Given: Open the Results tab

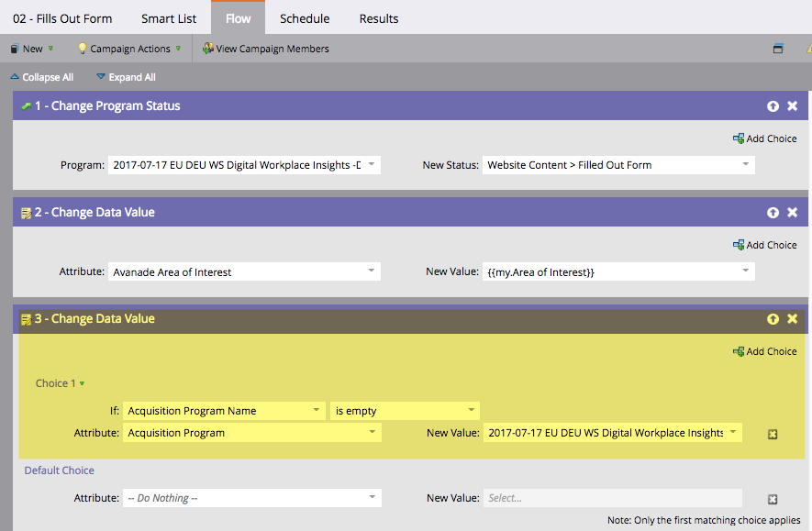Looking at the screenshot, I should [x=379, y=18].
